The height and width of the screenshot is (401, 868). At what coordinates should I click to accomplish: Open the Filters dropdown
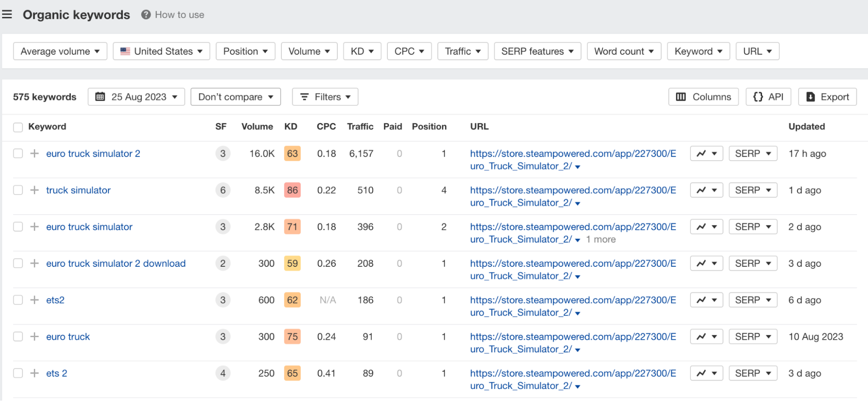[x=325, y=97]
